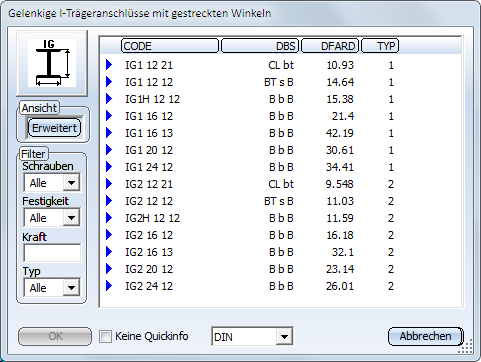Sort list by TYP column header
This screenshot has height=362, width=481.
click(380, 46)
